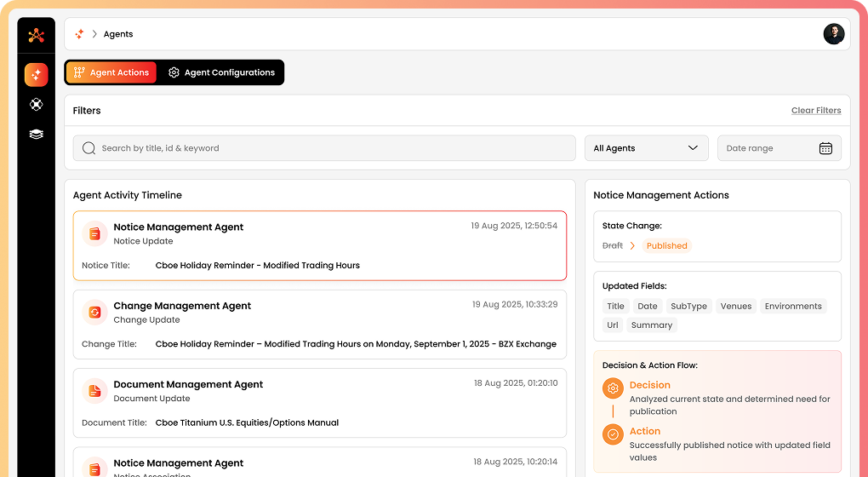Open the stacked layers sidebar icon

pyautogui.click(x=36, y=135)
